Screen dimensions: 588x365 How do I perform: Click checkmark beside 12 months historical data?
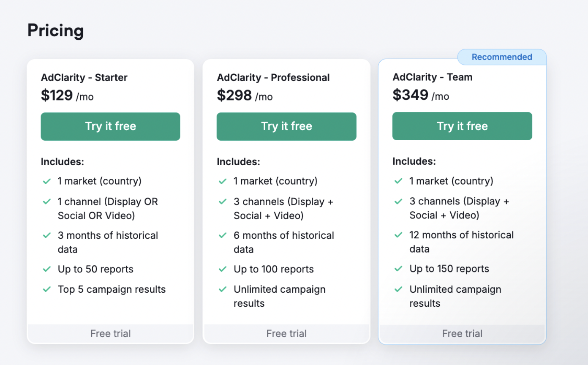tap(398, 235)
